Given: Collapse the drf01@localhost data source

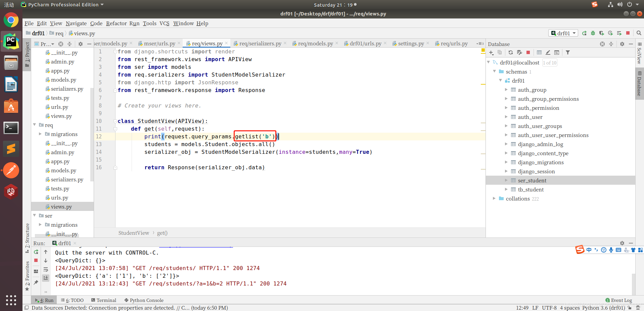Looking at the screenshot, I should point(489,62).
